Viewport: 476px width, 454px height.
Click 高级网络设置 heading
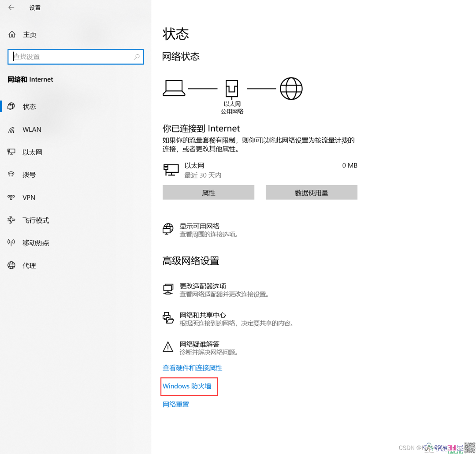(191, 261)
